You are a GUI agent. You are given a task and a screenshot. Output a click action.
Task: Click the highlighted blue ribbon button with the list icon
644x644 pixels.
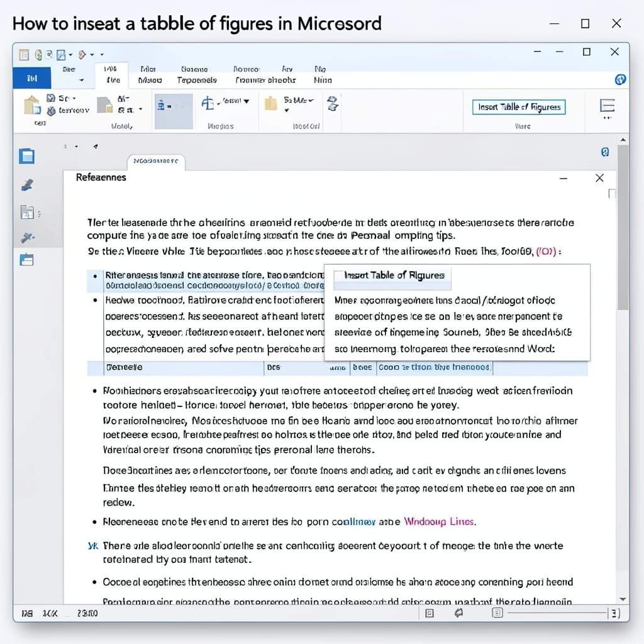tap(174, 111)
